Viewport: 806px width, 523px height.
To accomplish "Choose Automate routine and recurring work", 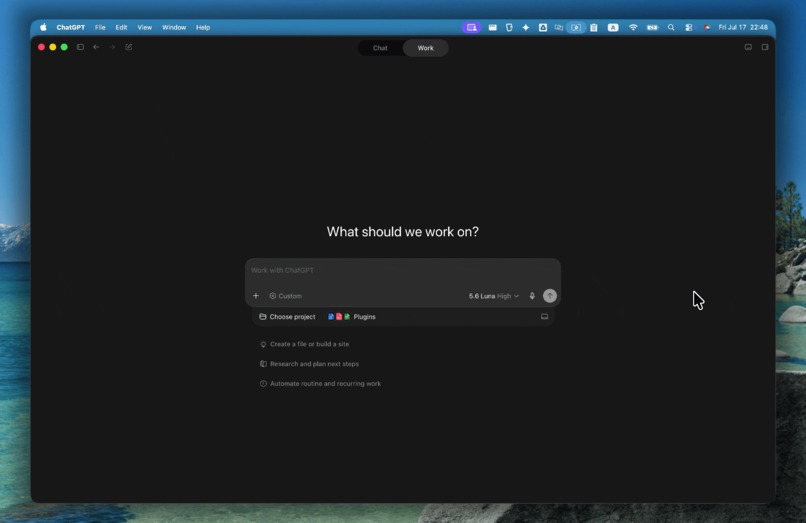I will click(x=320, y=384).
